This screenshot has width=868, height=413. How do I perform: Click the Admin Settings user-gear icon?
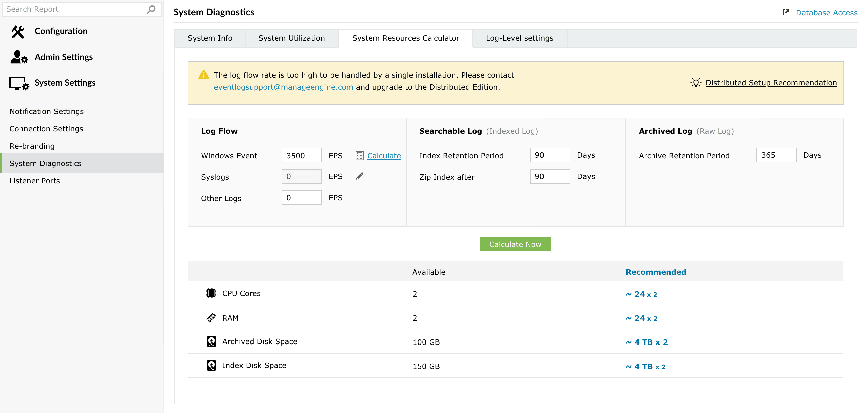19,57
